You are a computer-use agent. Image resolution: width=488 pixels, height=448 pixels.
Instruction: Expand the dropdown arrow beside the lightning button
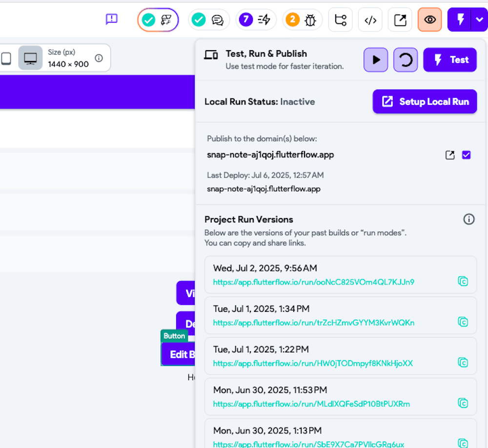[x=479, y=20]
